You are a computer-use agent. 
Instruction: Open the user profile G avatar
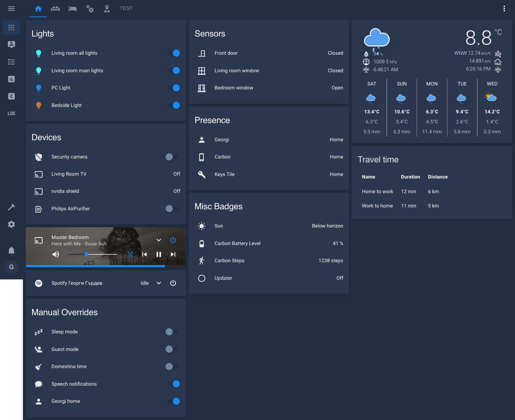(x=11, y=267)
